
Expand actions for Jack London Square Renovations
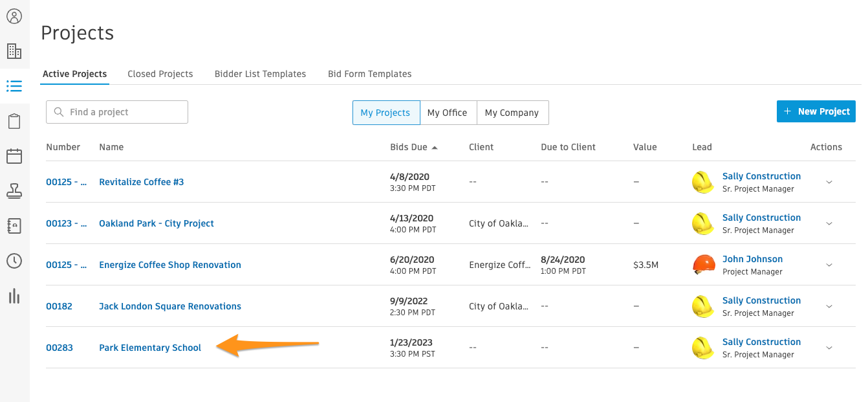[829, 306]
